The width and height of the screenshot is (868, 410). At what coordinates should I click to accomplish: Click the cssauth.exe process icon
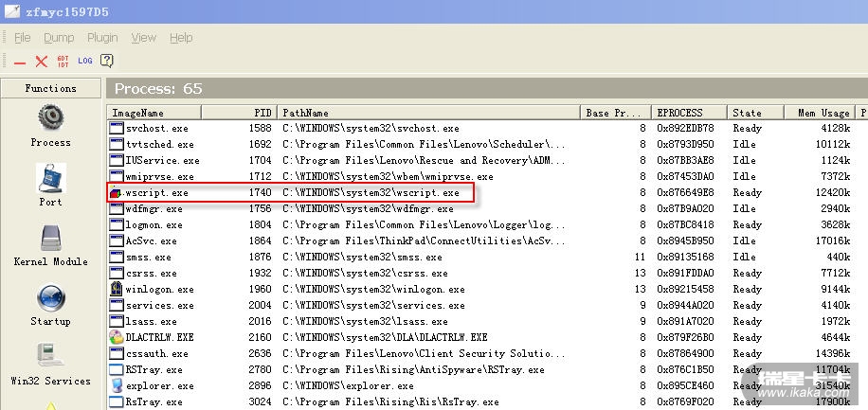(117, 353)
